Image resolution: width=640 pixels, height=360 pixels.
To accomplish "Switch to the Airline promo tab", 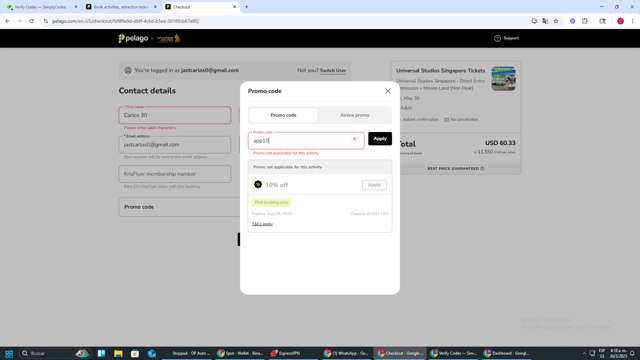I will click(x=354, y=115).
